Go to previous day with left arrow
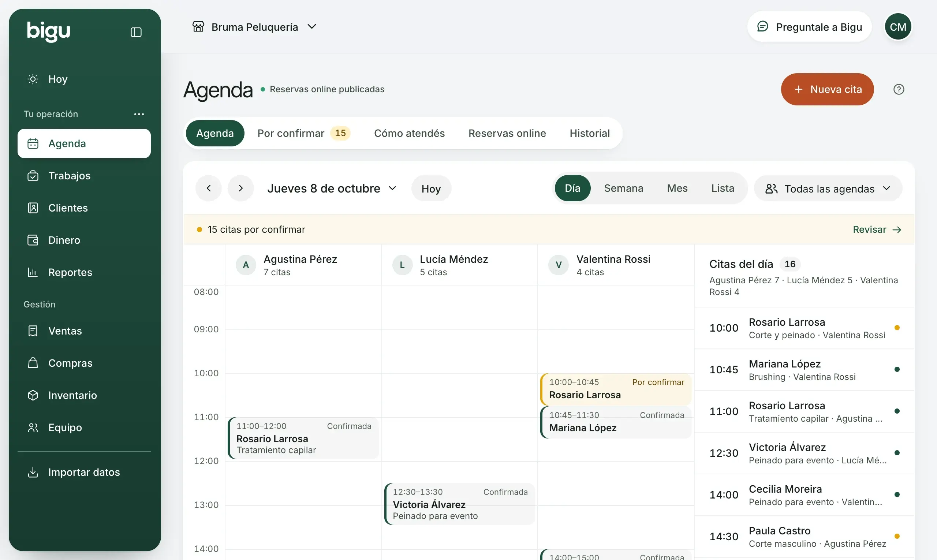The image size is (937, 560). 209,188
